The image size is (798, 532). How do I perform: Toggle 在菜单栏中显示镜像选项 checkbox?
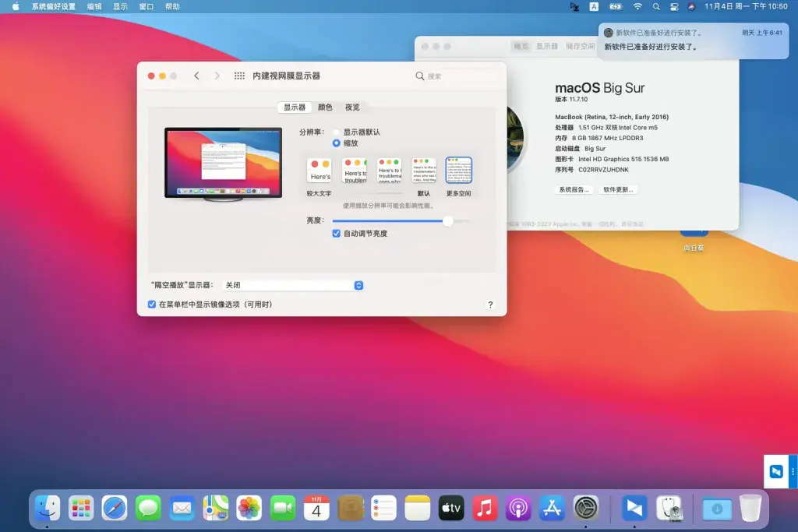click(152, 304)
